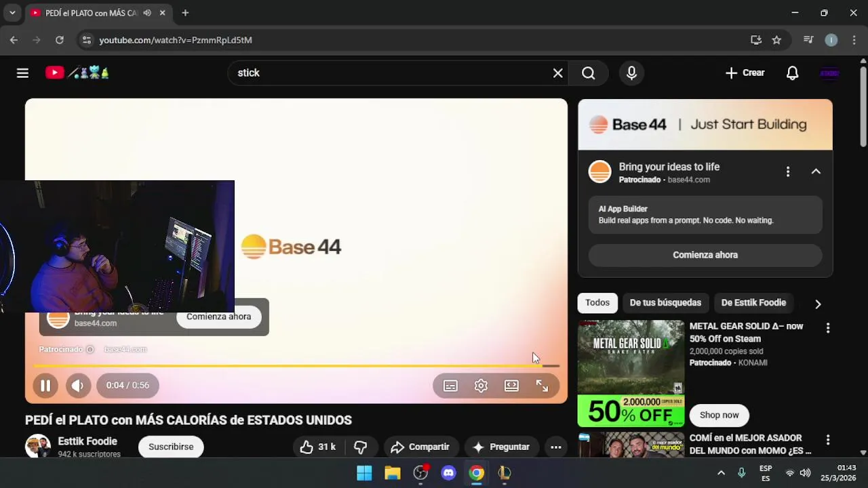Viewport: 868px width, 488px height.
Task: Switch to theater mode
Action: [511, 386]
